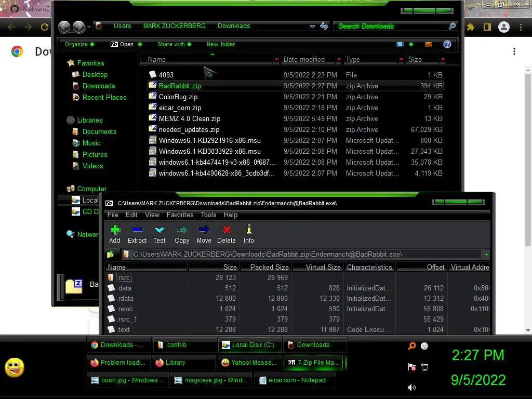Click the smiley Start button on taskbar
The height and width of the screenshot is (399, 532).
point(15,367)
